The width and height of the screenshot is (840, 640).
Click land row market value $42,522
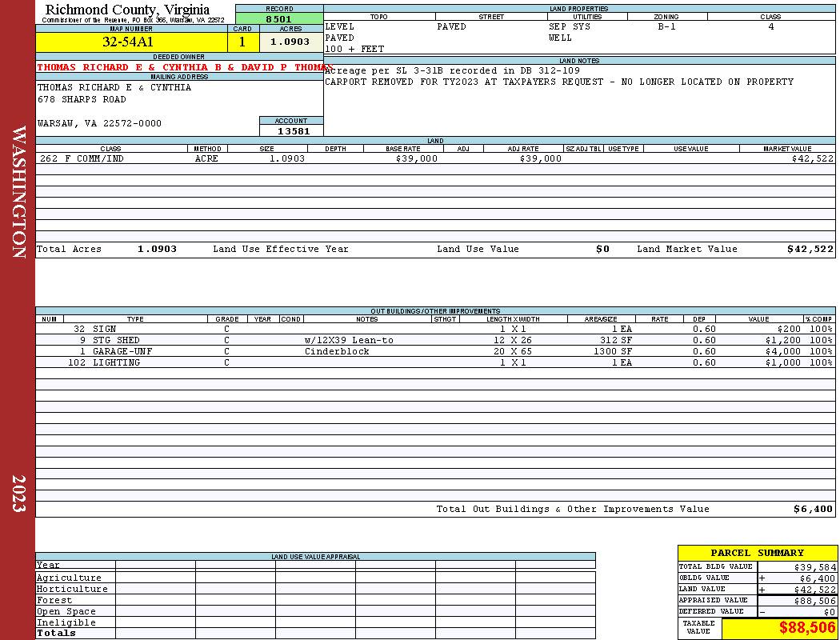click(x=813, y=159)
